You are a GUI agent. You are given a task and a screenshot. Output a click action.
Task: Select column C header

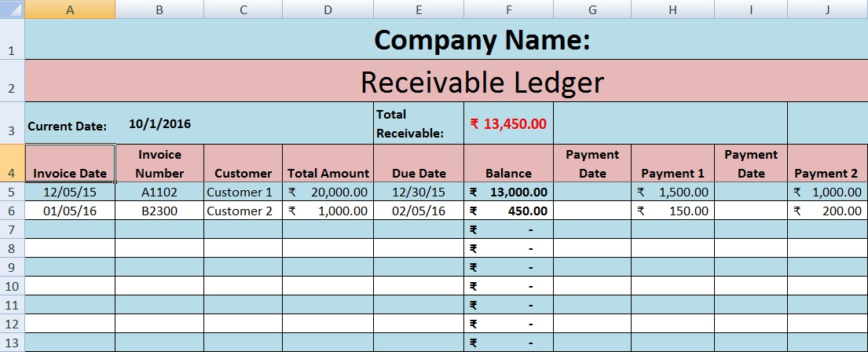click(243, 9)
